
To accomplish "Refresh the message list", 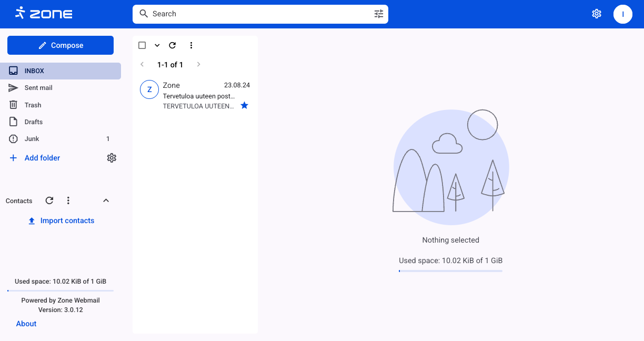I will click(x=172, y=45).
